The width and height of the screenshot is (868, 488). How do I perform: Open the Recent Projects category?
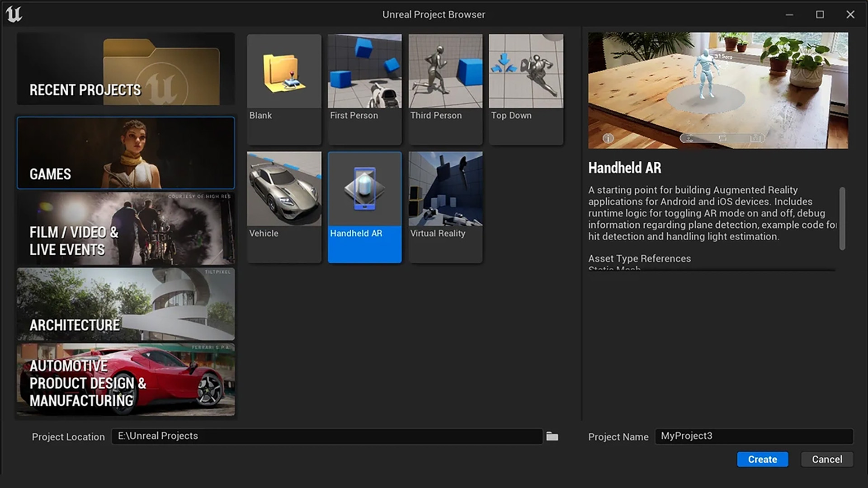tap(126, 69)
